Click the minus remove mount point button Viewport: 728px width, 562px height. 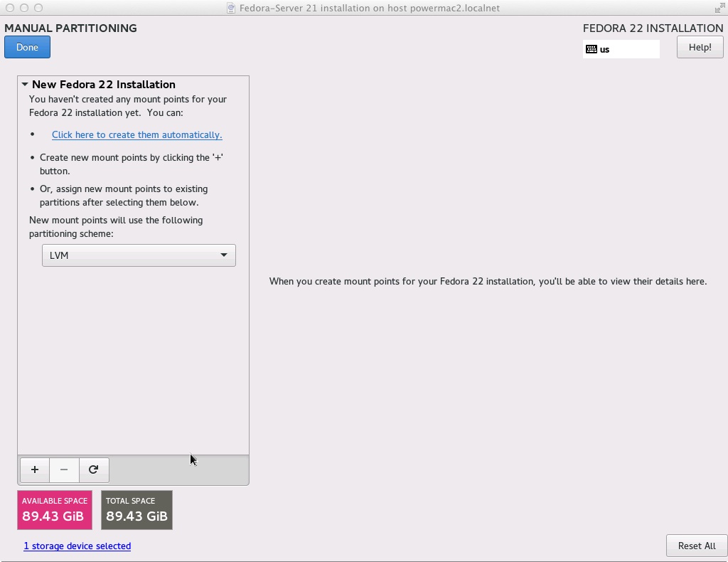pos(64,470)
